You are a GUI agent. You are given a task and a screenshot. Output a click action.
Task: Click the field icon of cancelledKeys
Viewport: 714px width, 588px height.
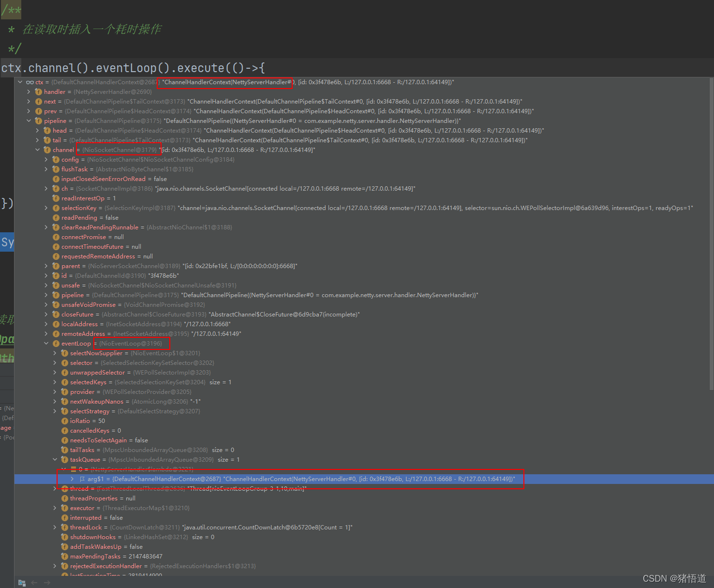point(65,431)
